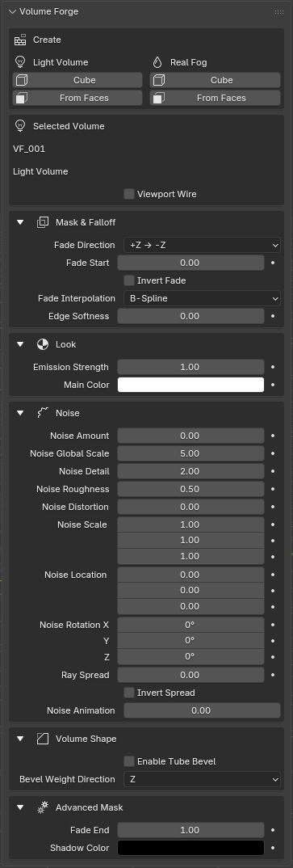This screenshot has height=868, width=293.
Task: Animate Noise Detail via keyframe dot
Action: pyautogui.click(x=273, y=471)
